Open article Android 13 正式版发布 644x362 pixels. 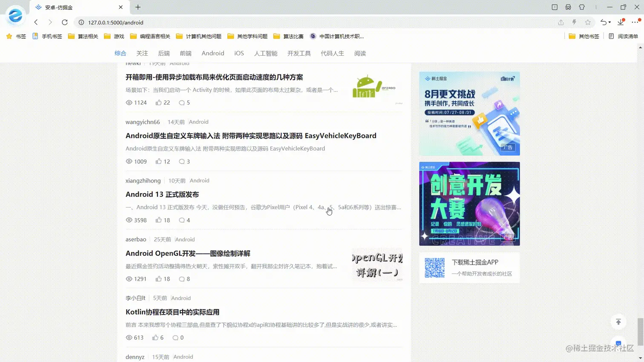coord(162,194)
